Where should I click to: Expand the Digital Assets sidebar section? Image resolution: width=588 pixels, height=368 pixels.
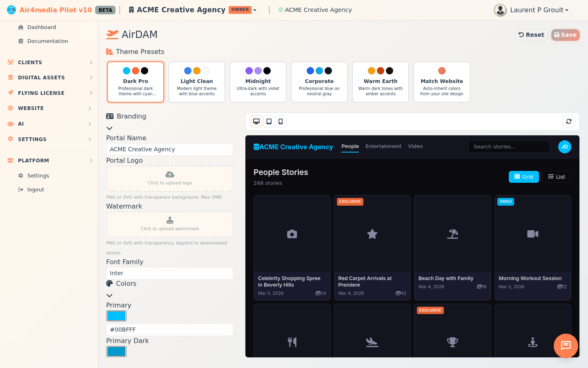[49, 78]
